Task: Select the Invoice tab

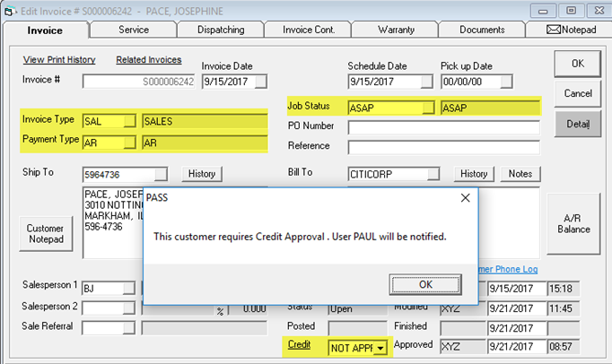Action: coord(45,30)
